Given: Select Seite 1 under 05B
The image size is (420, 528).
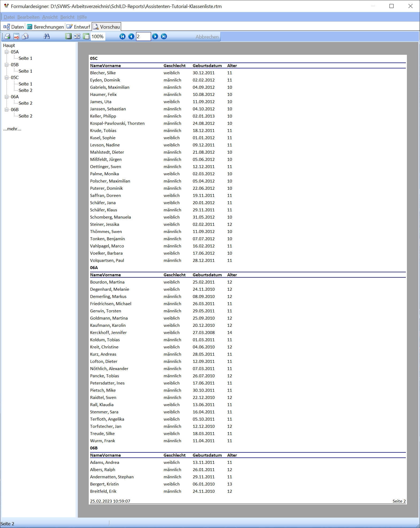Looking at the screenshot, I should coord(25,71).
